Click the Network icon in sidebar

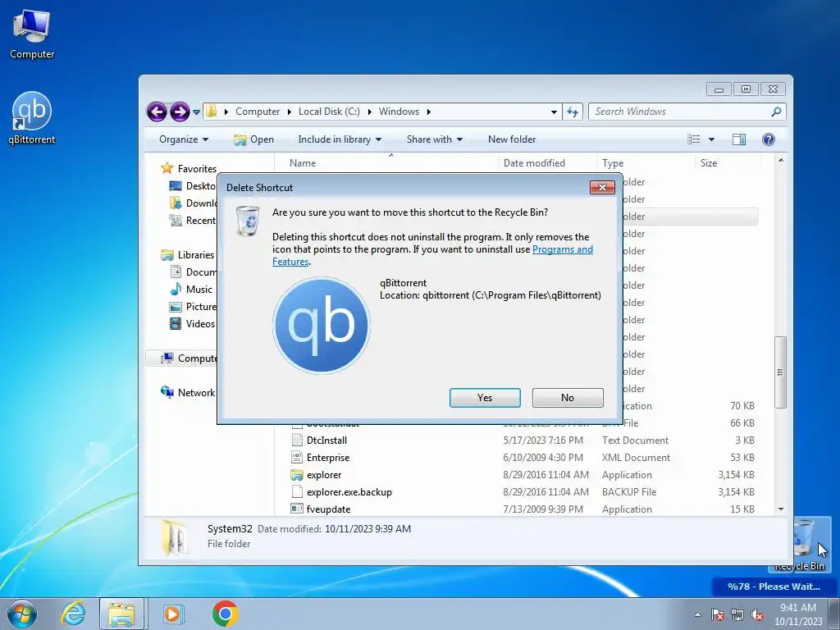(167, 392)
